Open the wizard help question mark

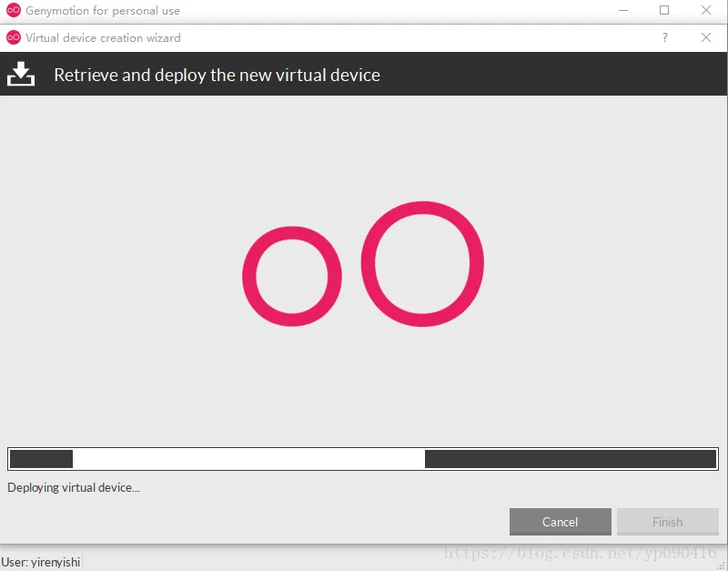coord(665,37)
